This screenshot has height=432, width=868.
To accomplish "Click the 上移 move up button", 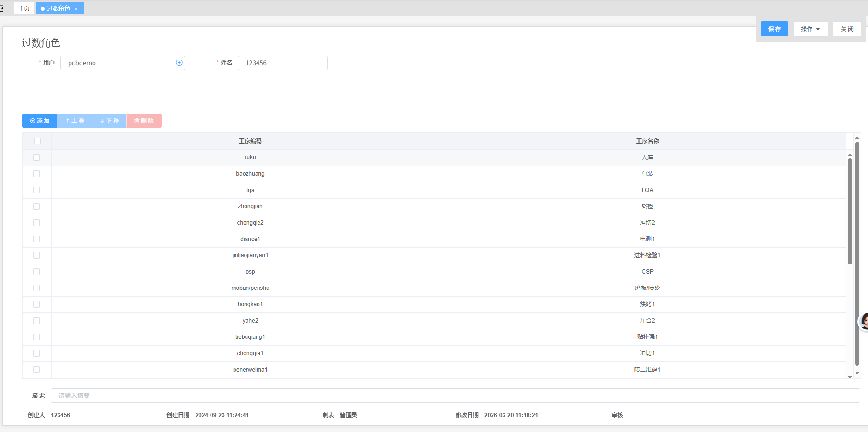I will coord(74,121).
